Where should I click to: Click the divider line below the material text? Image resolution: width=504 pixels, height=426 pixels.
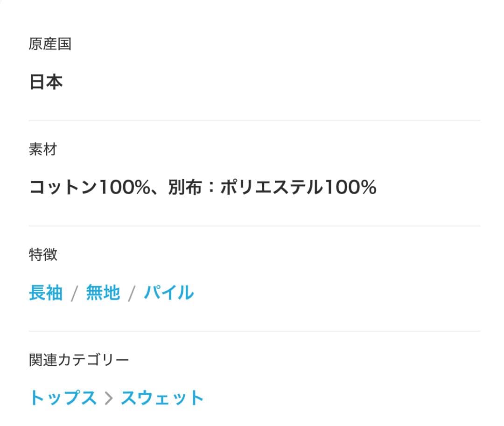click(x=254, y=226)
